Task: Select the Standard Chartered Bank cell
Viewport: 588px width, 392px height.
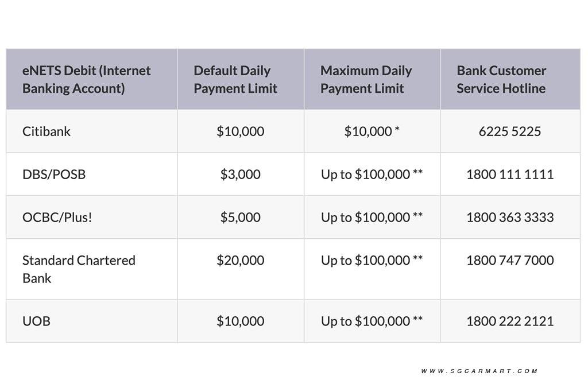Action: tap(79, 269)
